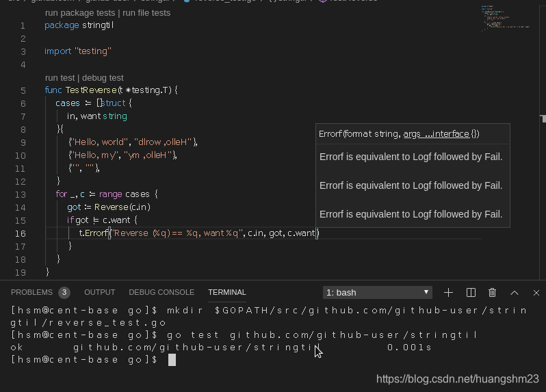
Task: Maximize panel with the up chevron
Action: (x=515, y=293)
